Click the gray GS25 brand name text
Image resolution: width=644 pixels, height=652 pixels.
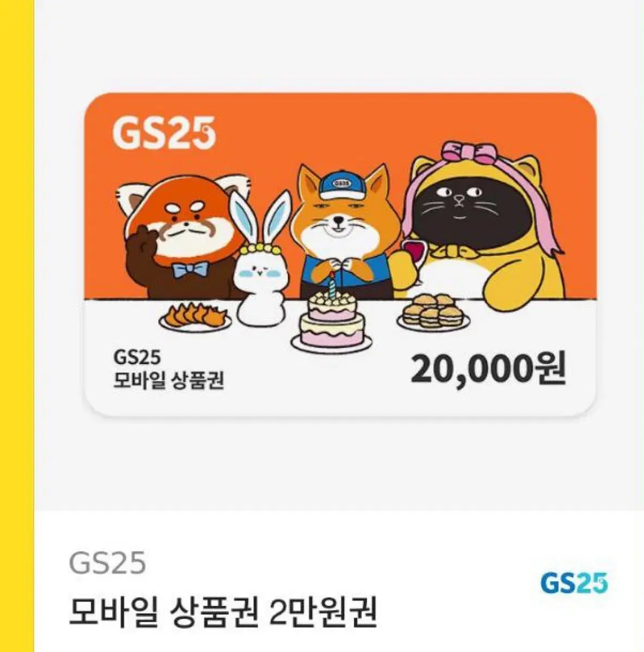click(x=108, y=563)
